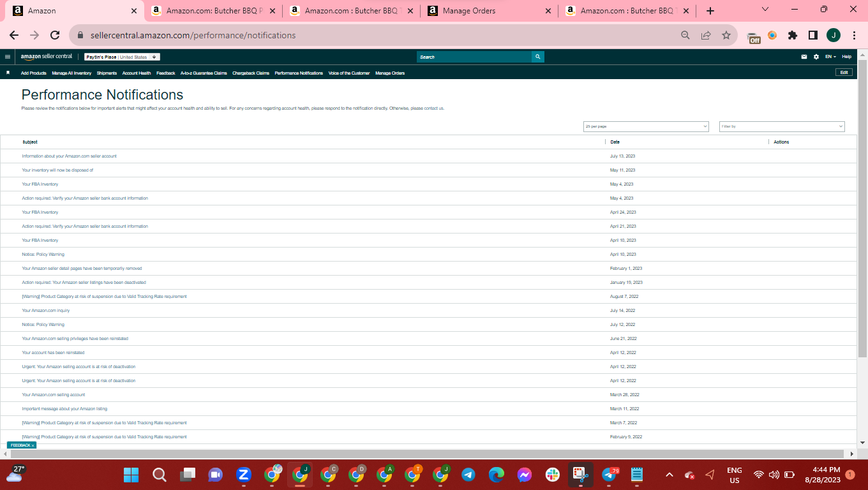Open detail pages temporarily removed notification
The width and height of the screenshot is (868, 490).
(x=82, y=269)
